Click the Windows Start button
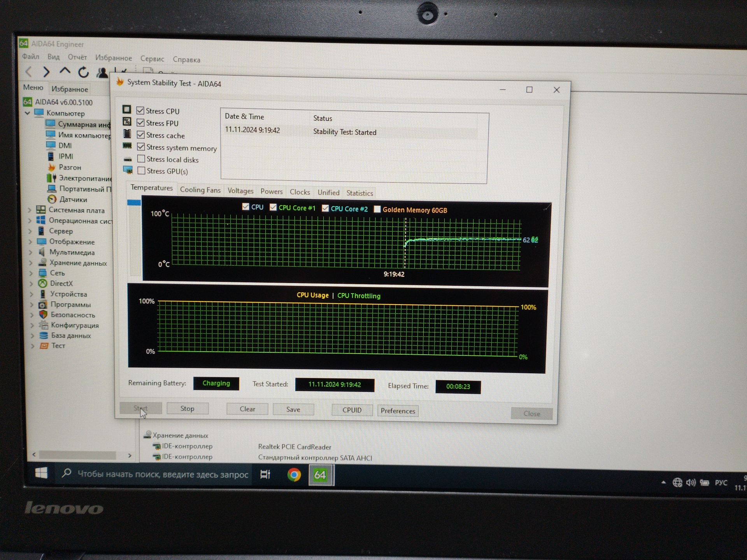Image resolution: width=747 pixels, height=560 pixels. click(41, 473)
